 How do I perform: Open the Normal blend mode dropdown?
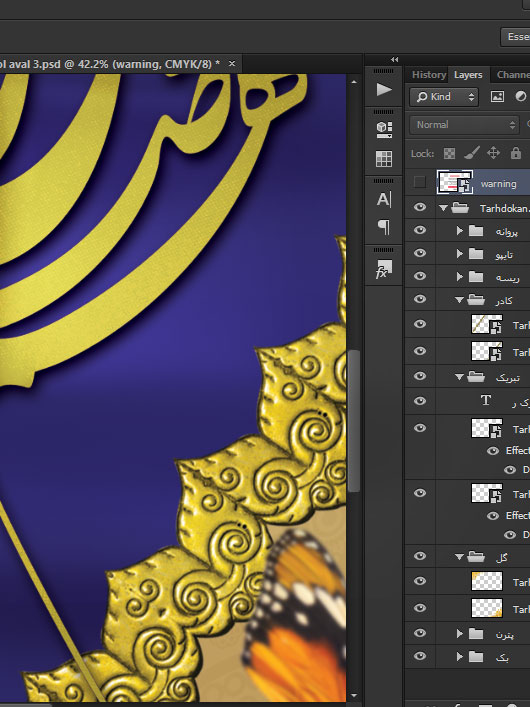(x=464, y=125)
